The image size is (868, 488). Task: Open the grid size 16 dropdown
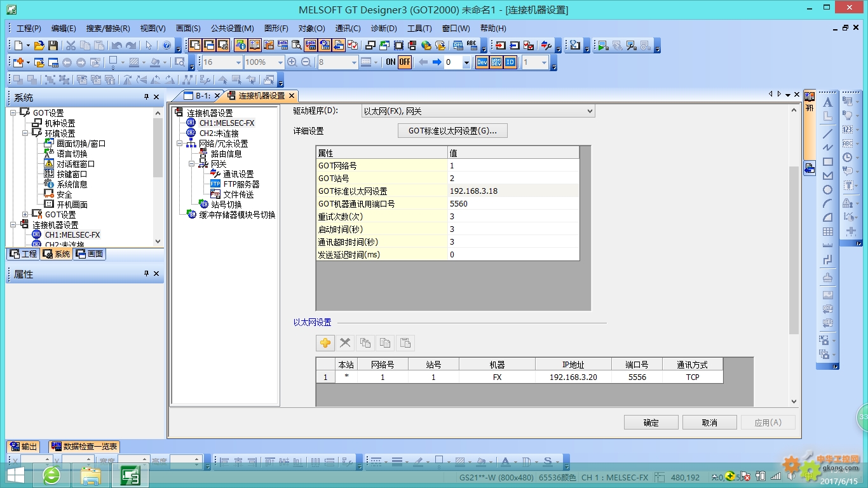coord(238,62)
